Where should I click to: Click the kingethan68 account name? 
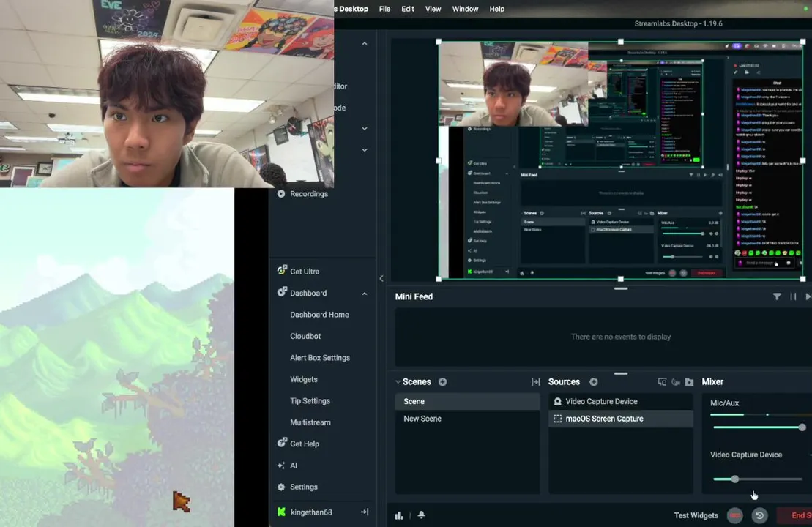coord(311,512)
